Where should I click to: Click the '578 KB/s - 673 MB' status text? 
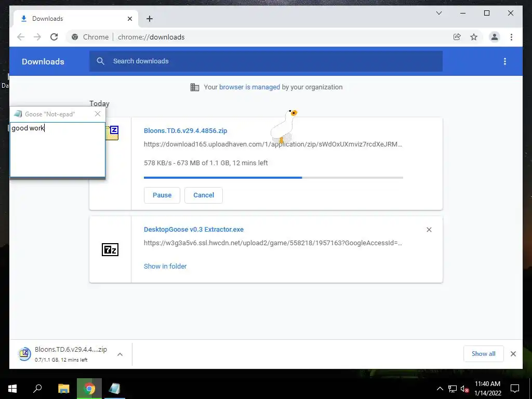(206, 163)
